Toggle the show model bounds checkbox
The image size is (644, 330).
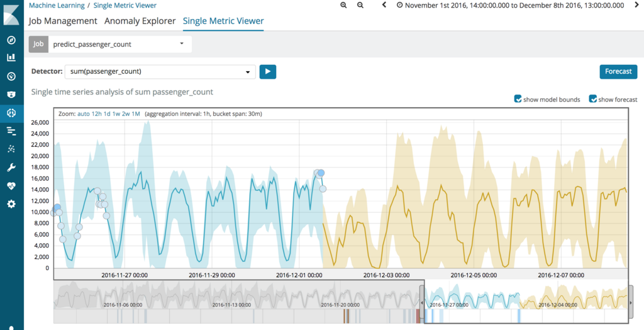coord(518,99)
